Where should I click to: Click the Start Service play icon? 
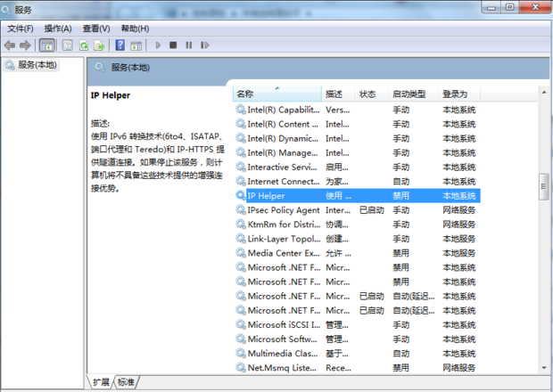pos(159,45)
